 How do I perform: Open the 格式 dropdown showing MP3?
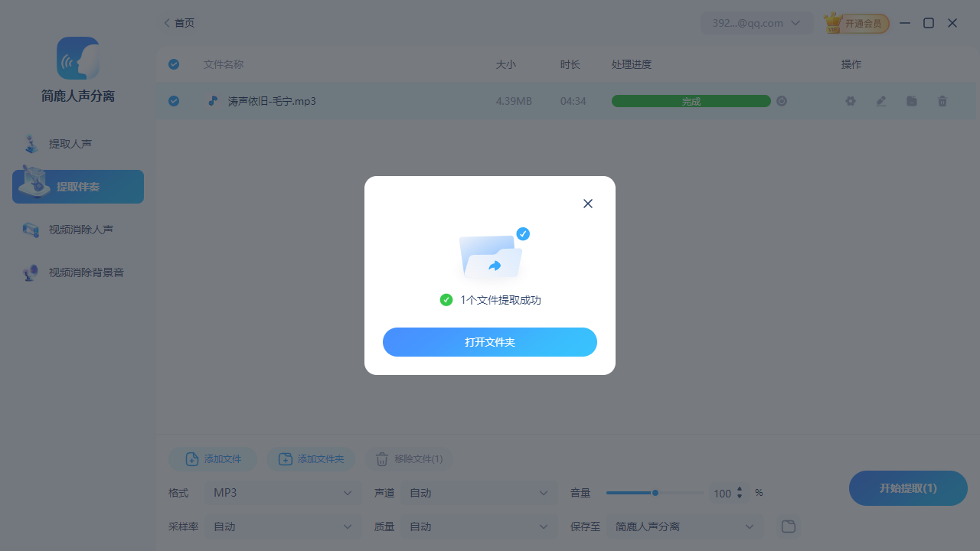tap(283, 493)
